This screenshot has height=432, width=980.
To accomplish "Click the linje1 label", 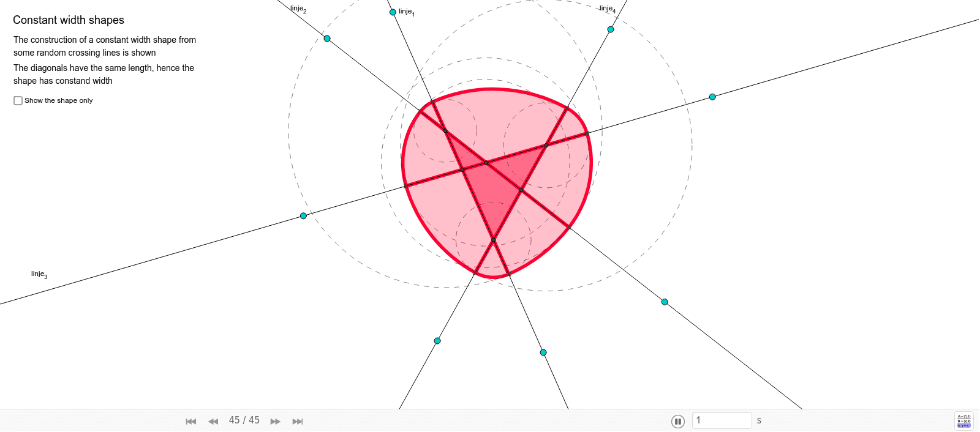I will (407, 12).
